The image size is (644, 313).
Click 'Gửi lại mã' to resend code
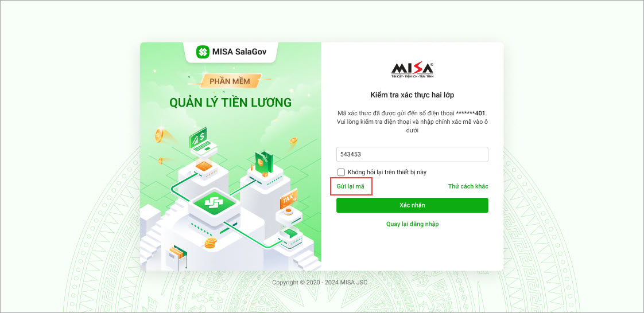350,186
